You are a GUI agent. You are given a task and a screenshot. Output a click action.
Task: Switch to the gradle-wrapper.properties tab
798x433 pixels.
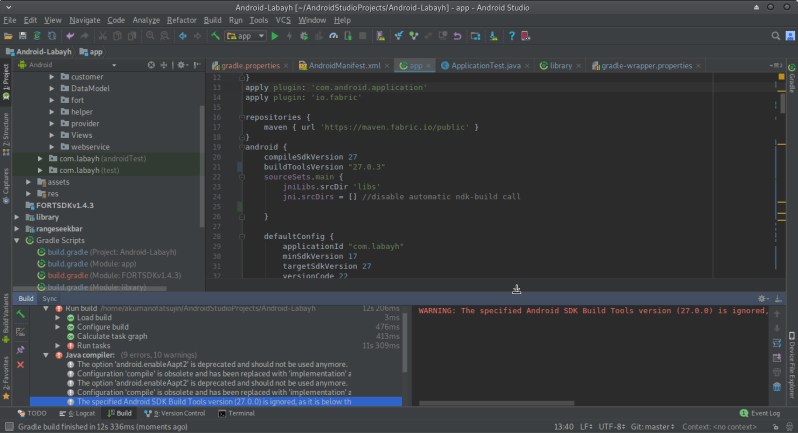point(646,66)
